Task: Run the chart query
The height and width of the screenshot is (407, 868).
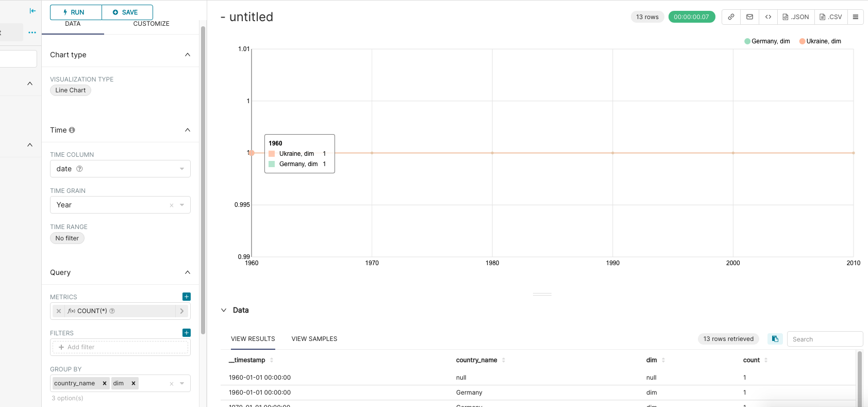Action: point(75,12)
